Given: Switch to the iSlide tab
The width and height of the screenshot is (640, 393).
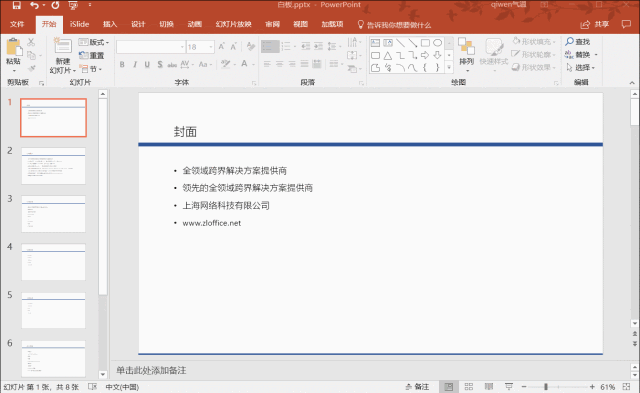Looking at the screenshot, I should [x=79, y=24].
